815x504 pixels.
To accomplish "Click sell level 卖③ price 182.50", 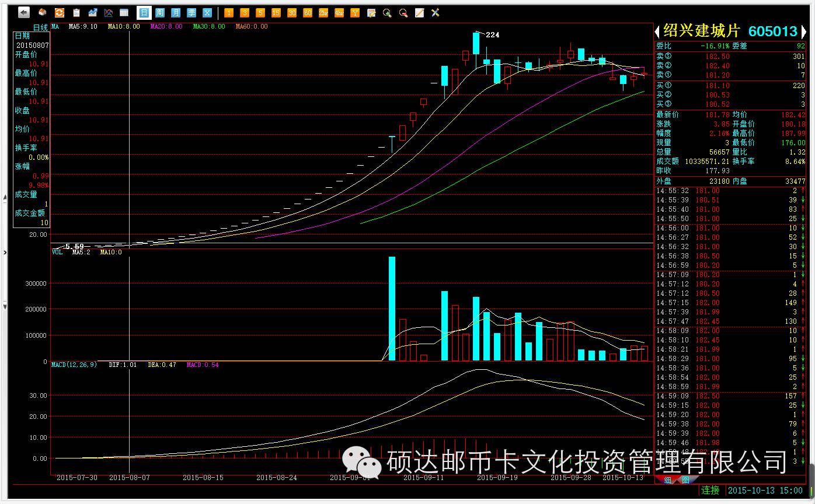I will coord(717,57).
